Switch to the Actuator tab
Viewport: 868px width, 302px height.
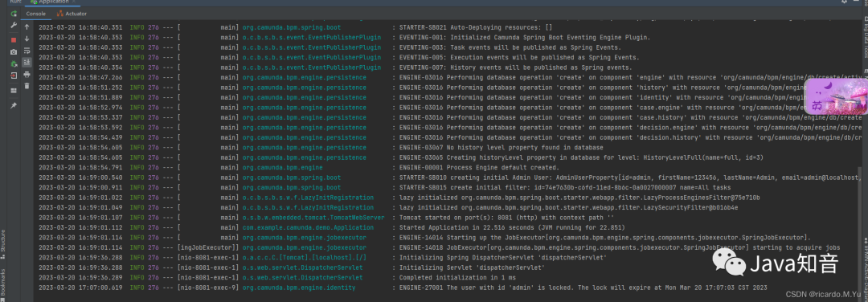coord(72,14)
